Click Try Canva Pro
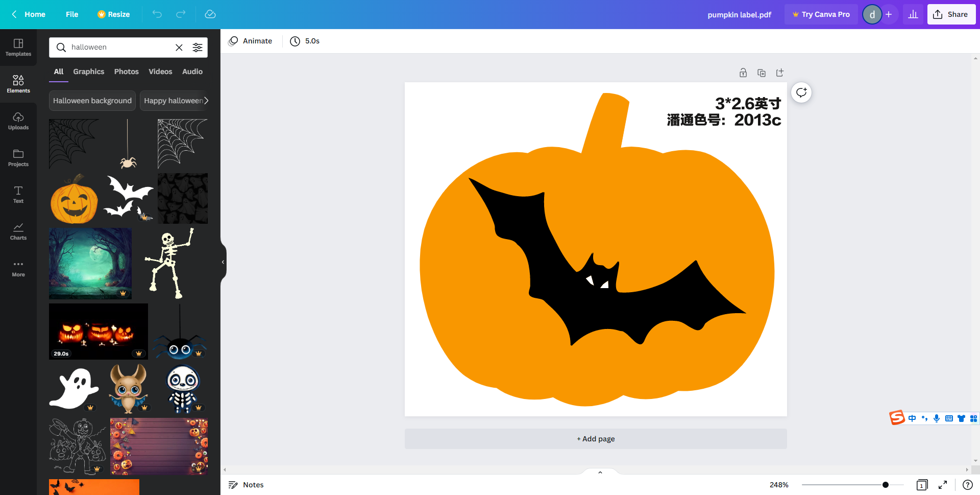Viewport: 980px width, 495px height. (x=821, y=14)
